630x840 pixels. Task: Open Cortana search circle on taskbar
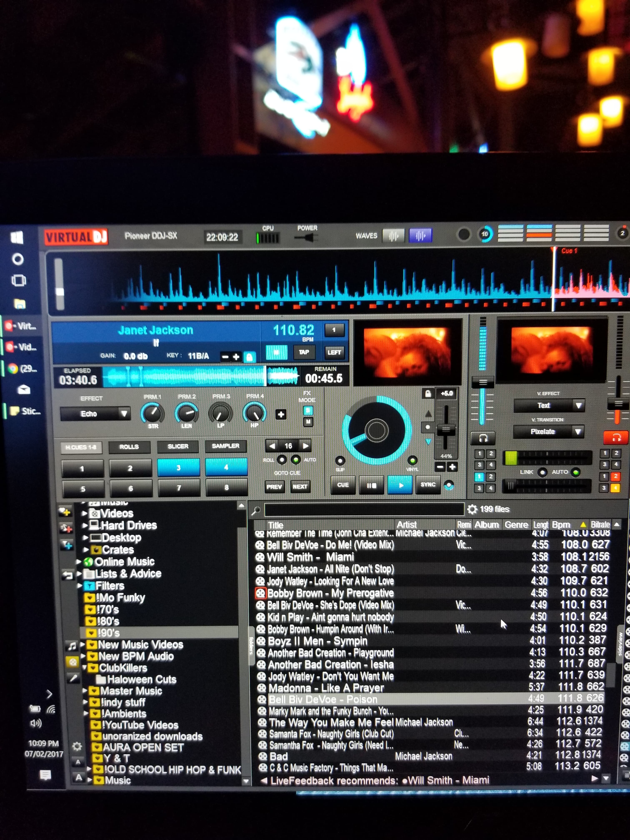[17, 259]
